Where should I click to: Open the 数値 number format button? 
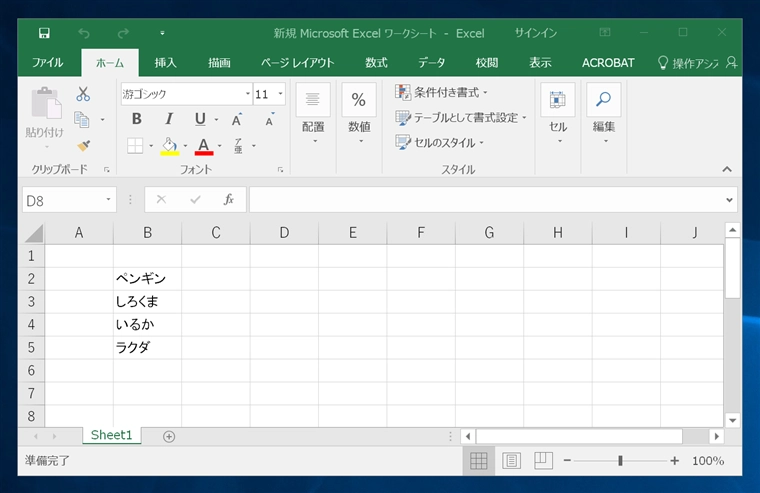(x=359, y=114)
